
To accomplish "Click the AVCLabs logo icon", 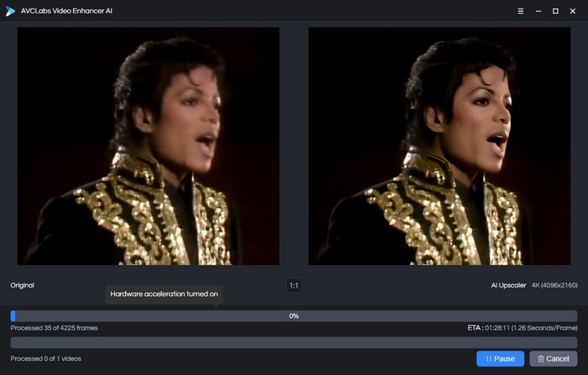I will 10,11.
